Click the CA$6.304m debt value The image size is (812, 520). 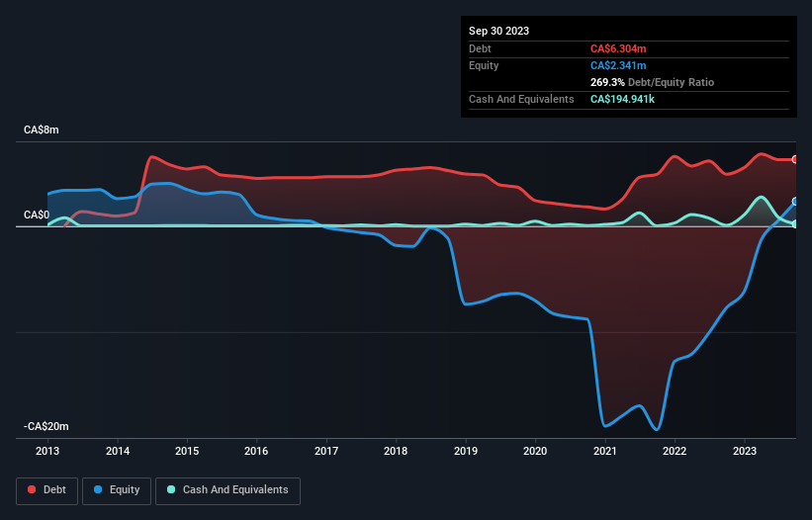pos(618,48)
